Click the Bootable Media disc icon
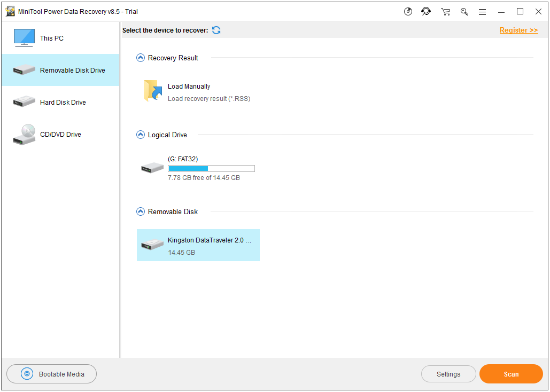The height and width of the screenshot is (392, 550). [x=27, y=374]
